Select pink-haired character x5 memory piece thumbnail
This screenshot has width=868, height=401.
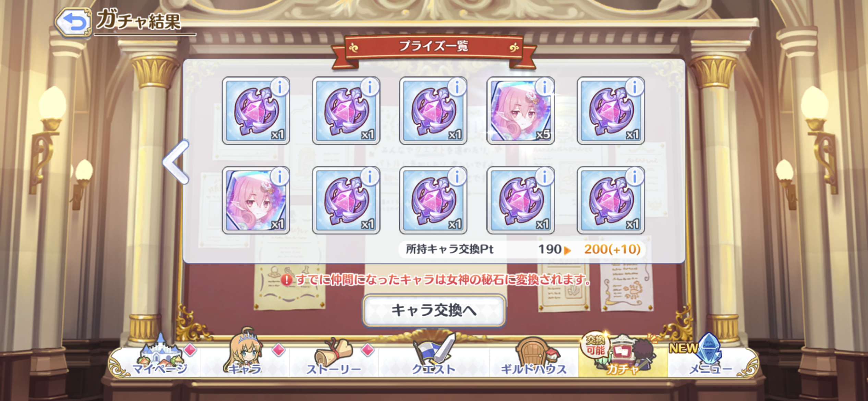[521, 110]
